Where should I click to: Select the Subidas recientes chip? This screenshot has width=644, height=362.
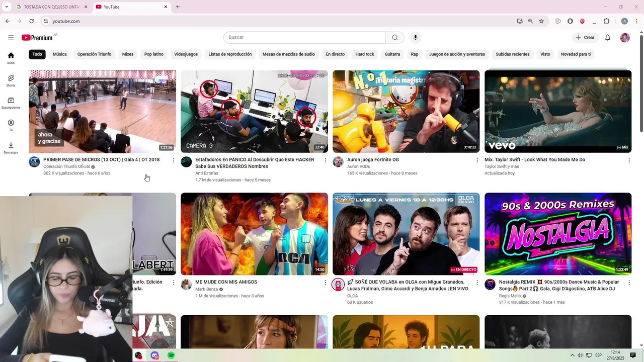pyautogui.click(x=513, y=54)
